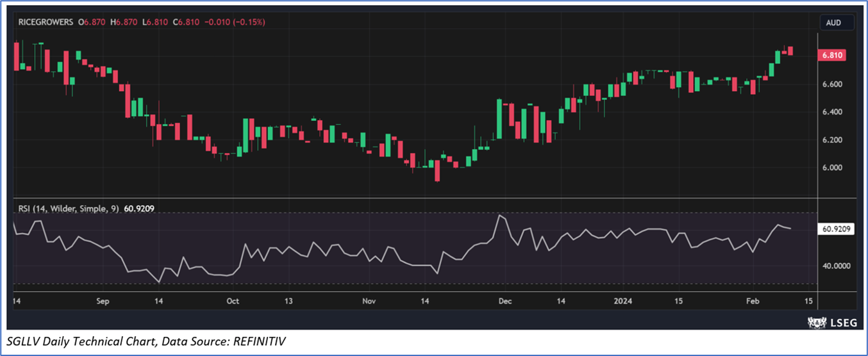The height and width of the screenshot is (356, 868).
Task: Click the AUD currency button
Action: (837, 22)
